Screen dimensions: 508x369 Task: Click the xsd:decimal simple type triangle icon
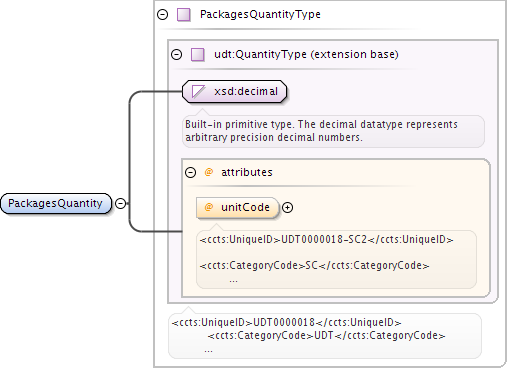pos(198,91)
